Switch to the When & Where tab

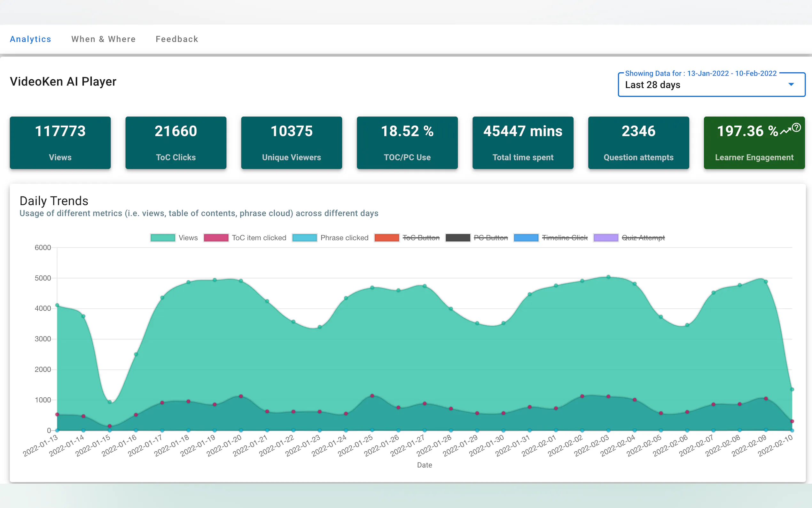[x=103, y=39]
